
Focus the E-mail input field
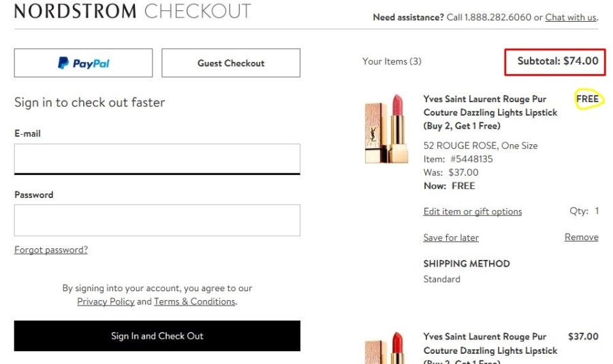tap(157, 159)
